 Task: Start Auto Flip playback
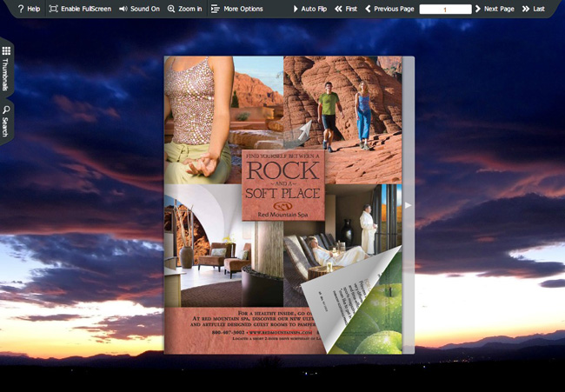310,9
